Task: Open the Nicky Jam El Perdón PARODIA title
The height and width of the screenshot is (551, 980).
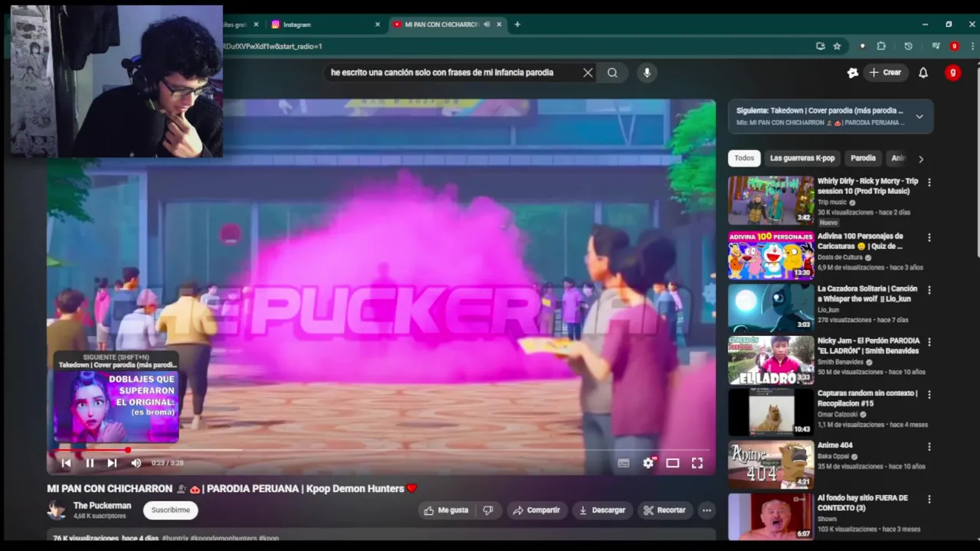Action: 868,346
